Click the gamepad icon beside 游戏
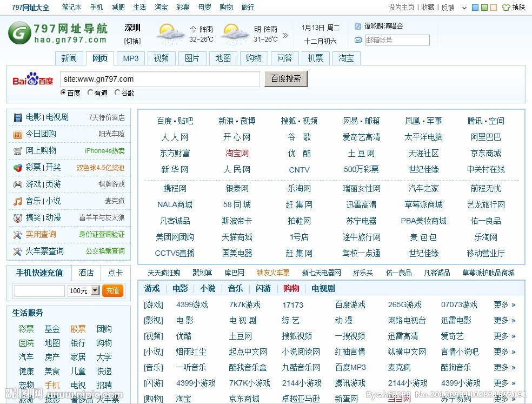 tap(18, 184)
